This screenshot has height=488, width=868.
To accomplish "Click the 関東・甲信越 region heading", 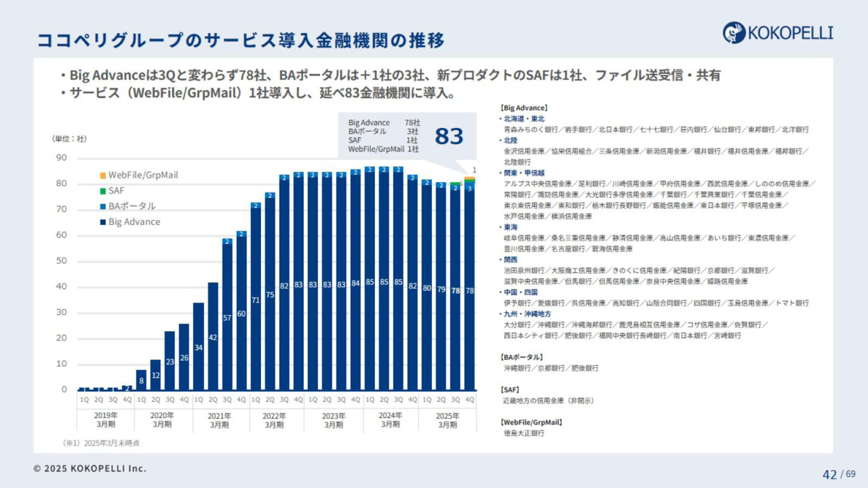I will pyautogui.click(x=523, y=173).
